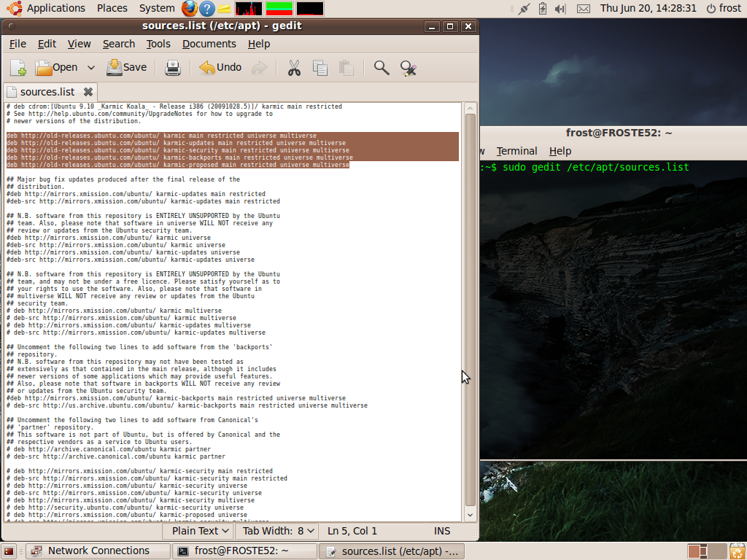747x560 pixels.
Task: Click the Ubuntu logo icon
Action: 14,8
